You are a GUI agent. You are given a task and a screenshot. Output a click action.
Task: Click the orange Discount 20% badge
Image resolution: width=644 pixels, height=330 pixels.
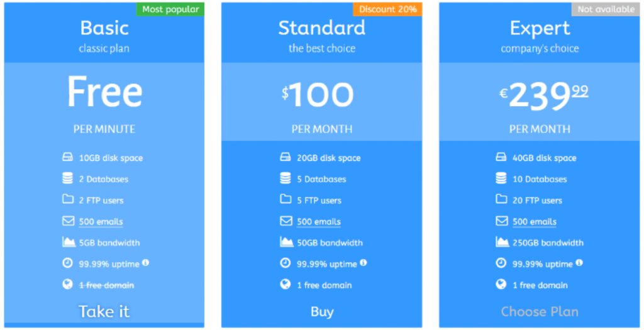[x=387, y=9]
